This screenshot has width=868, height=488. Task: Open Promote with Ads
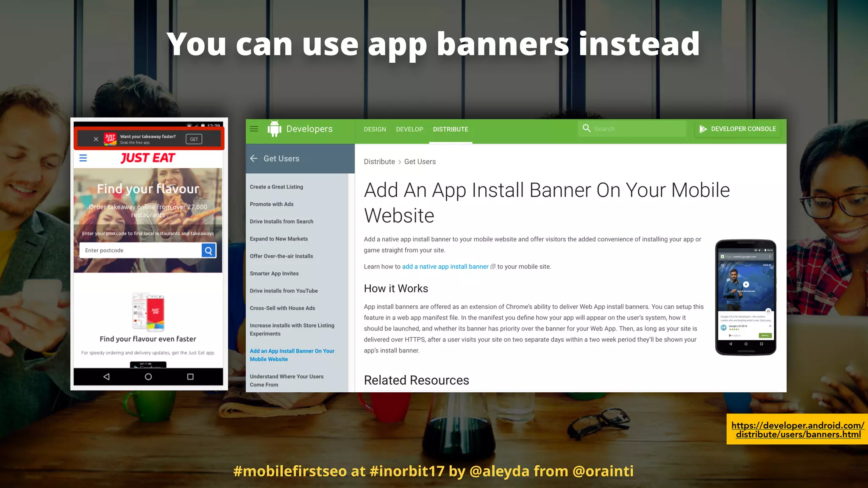pos(272,204)
